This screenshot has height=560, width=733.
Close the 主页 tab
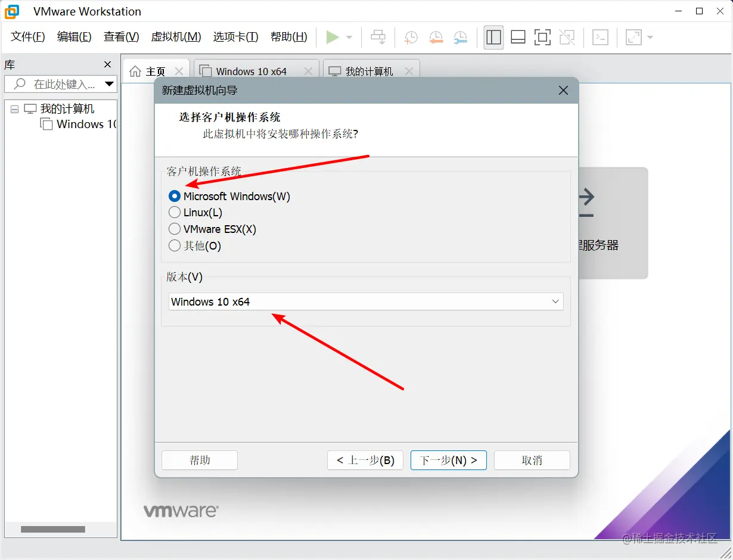click(179, 71)
